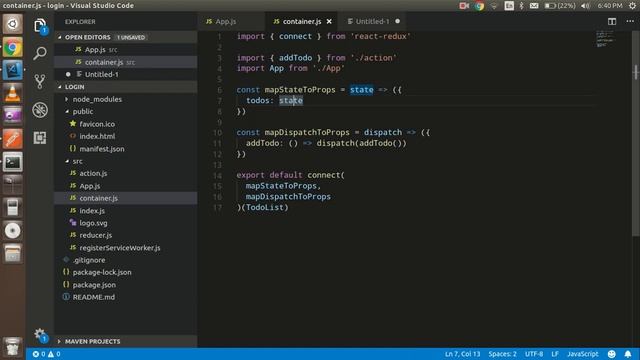The width and height of the screenshot is (640, 360).
Task: Expand the Maven Projects section
Action: pos(126,341)
